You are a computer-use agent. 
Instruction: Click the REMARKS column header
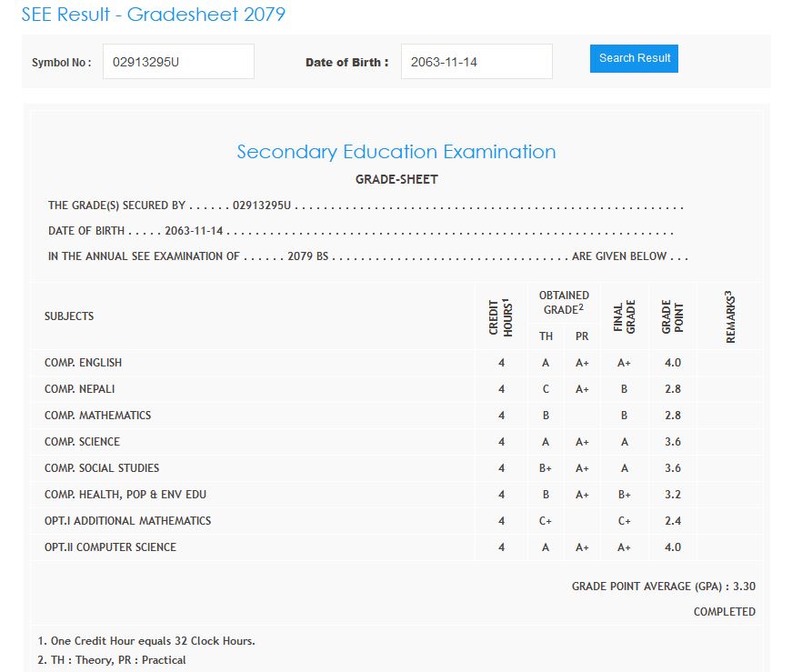point(729,316)
